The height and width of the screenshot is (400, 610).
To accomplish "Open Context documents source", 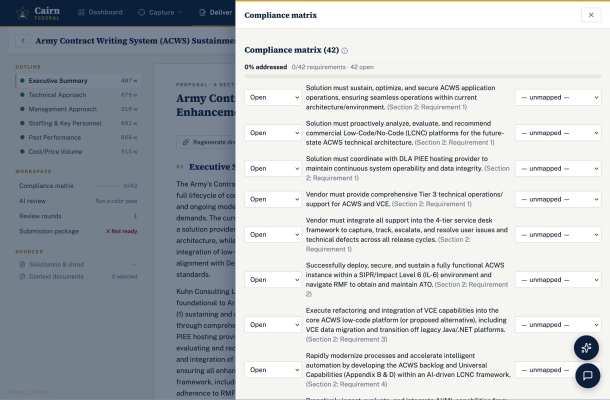I will coord(78,277).
